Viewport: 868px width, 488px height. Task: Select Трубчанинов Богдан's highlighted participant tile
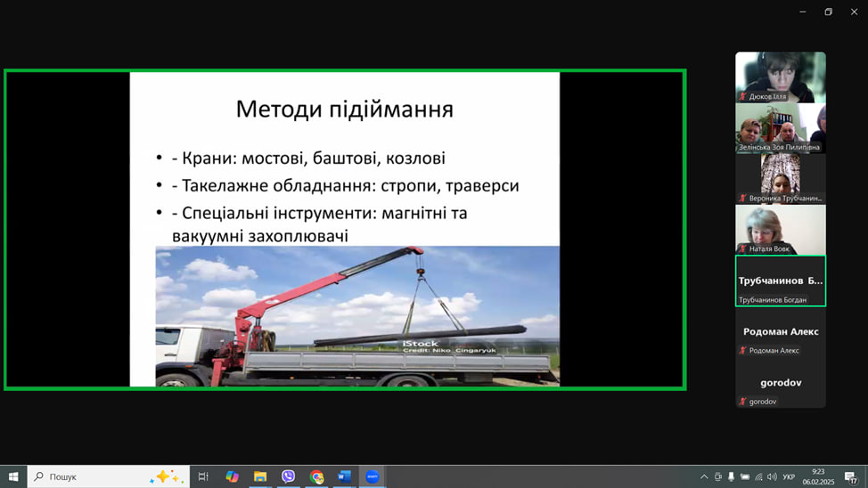[781, 281]
